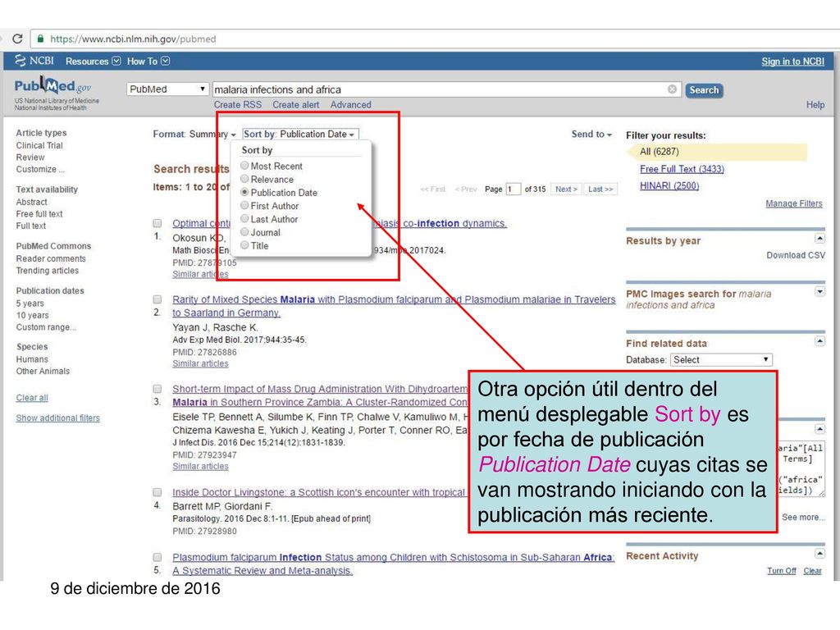Screen dimensions: 840x630
Task: Collapse the Recent Activity panel
Action: pyautogui.click(x=819, y=554)
